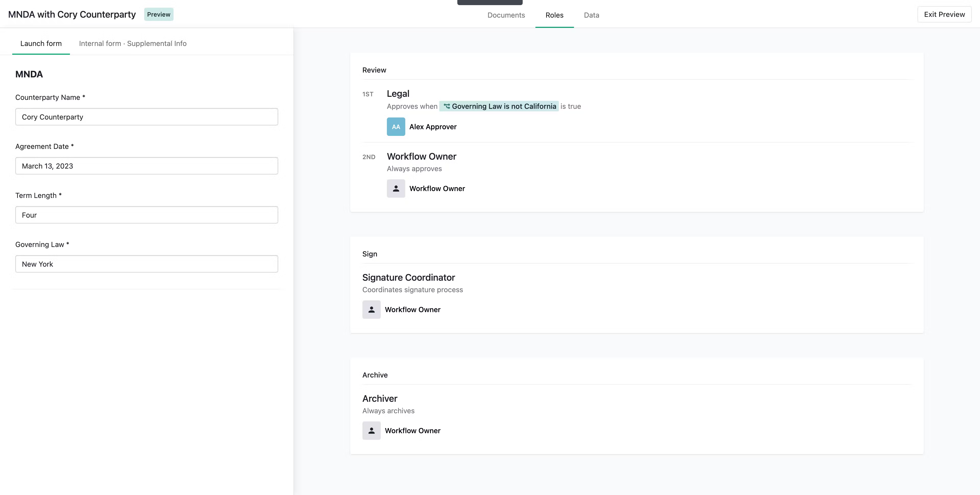The width and height of the screenshot is (980, 495).
Task: Click the Archiver heading
Action: tap(380, 399)
